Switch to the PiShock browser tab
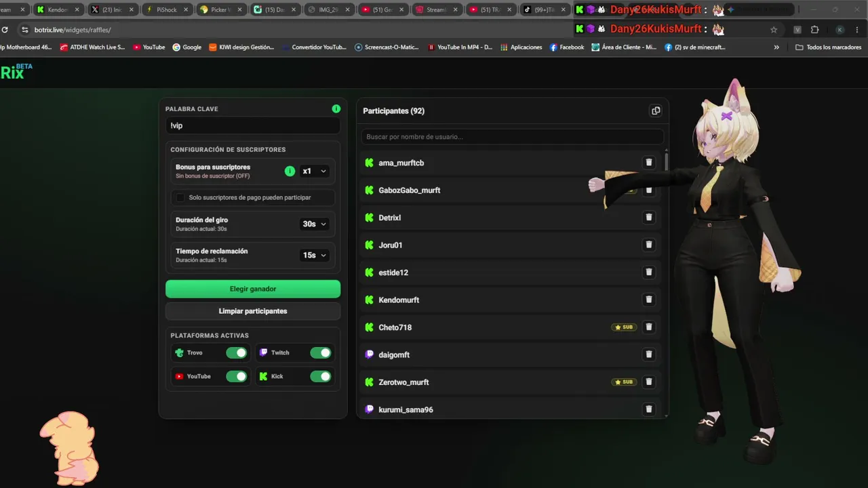Screen dimensions: 868x488 click(165, 10)
